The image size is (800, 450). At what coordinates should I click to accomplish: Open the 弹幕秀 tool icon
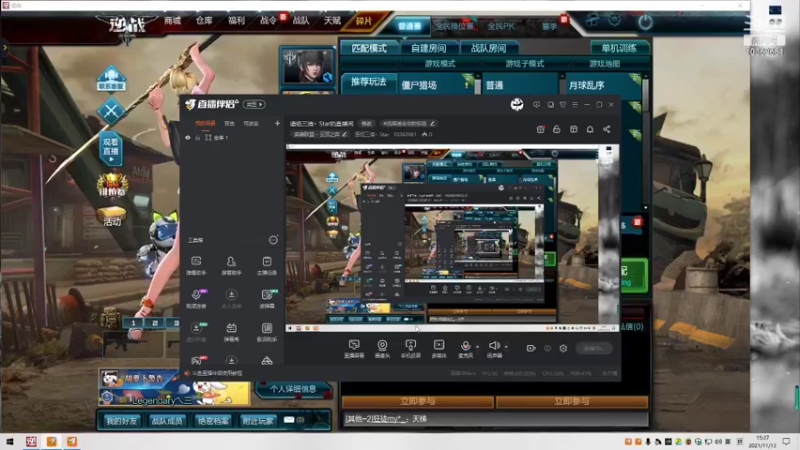coord(231,332)
